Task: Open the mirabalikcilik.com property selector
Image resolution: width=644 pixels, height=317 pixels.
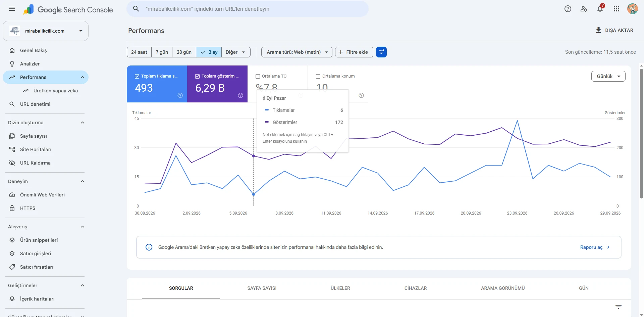Action: (46, 31)
